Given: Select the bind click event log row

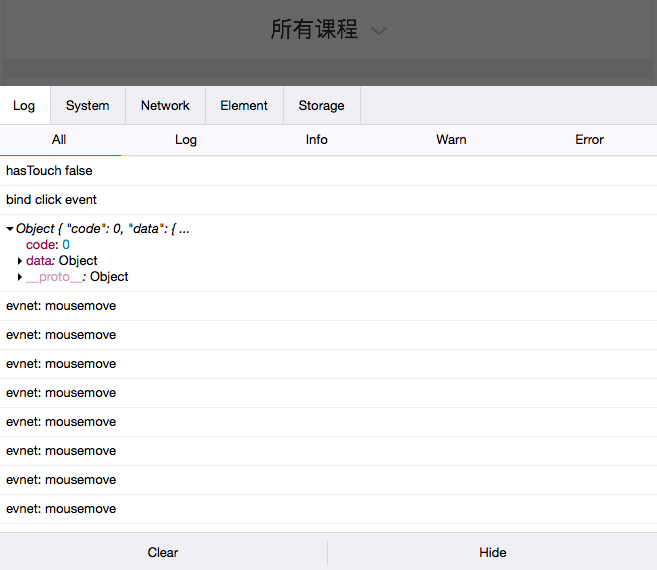Looking at the screenshot, I should (x=328, y=200).
